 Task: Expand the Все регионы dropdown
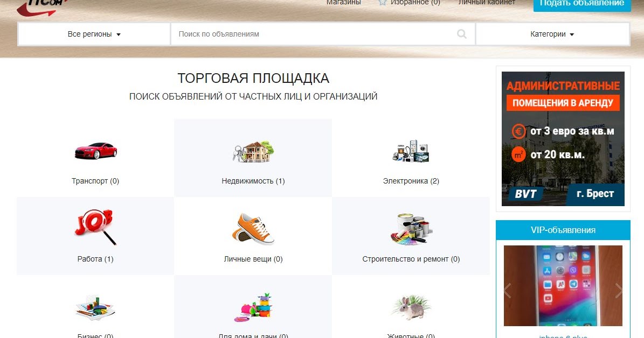pyautogui.click(x=94, y=34)
